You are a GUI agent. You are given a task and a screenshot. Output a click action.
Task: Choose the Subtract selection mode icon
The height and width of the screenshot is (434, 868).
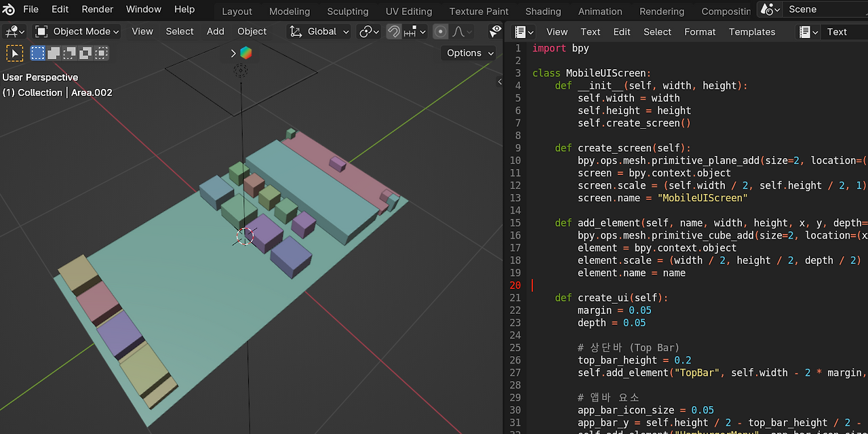(70, 53)
